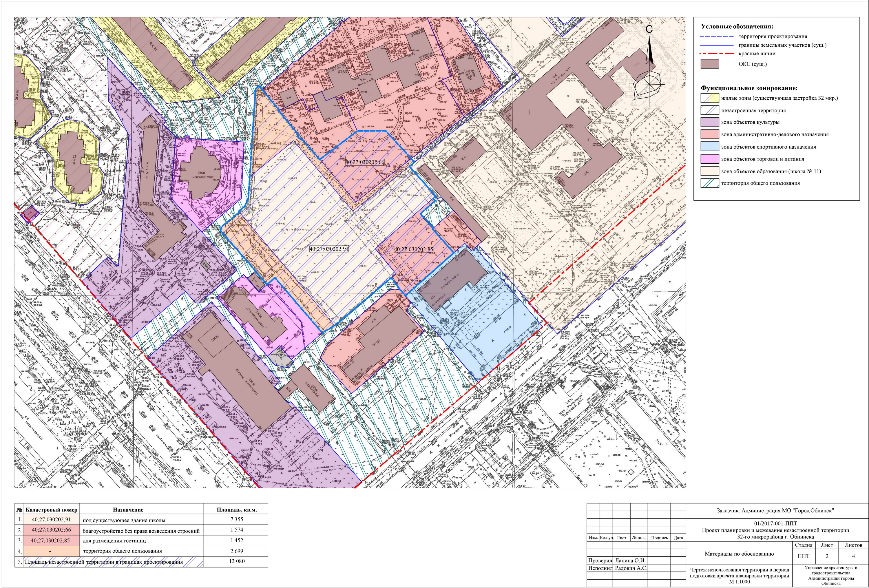
Task: Click the brown ОКС (сущ.) legend swatch
Action: click(710, 64)
